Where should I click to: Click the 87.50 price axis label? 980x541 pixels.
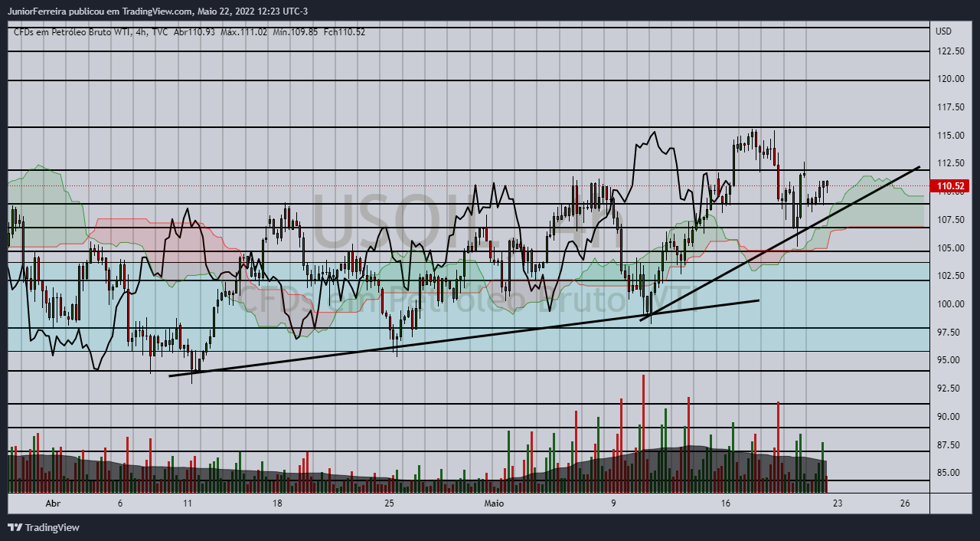coord(950,445)
